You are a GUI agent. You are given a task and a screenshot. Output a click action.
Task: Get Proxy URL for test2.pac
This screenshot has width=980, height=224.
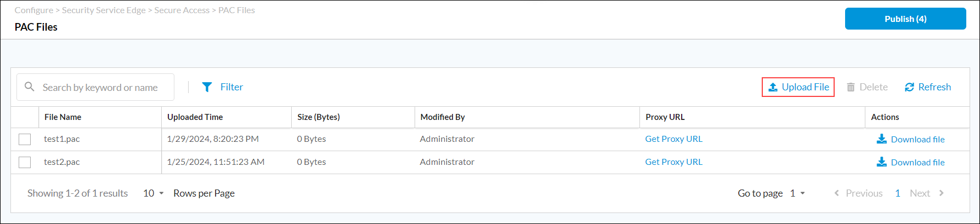point(673,162)
